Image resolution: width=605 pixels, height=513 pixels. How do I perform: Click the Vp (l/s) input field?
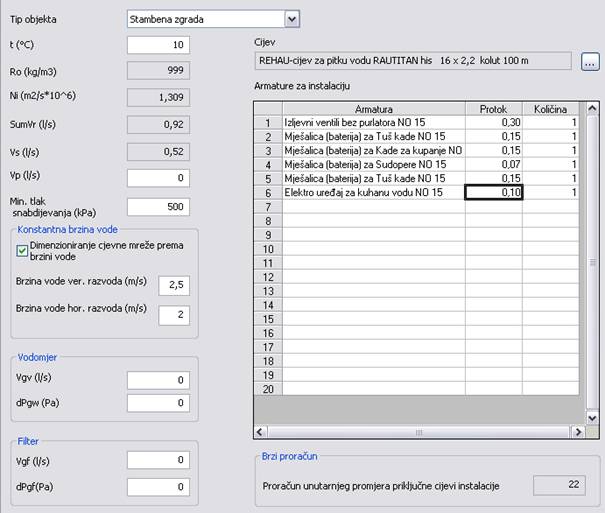coord(159,177)
